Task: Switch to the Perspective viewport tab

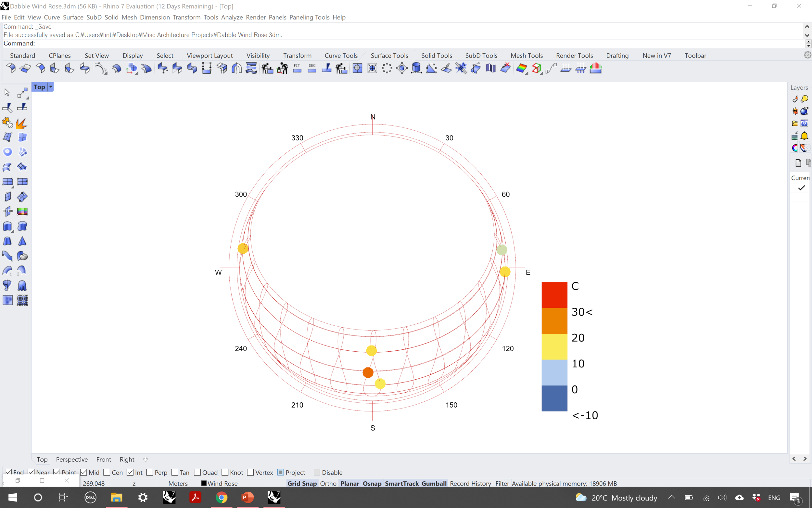Action: pos(71,459)
